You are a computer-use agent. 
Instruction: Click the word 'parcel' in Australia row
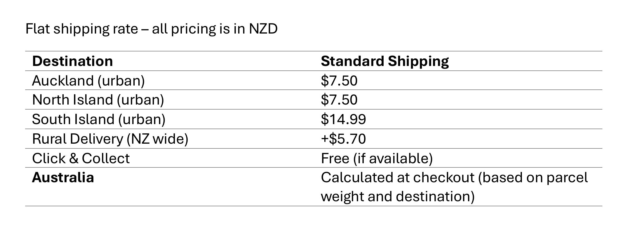(x=567, y=178)
